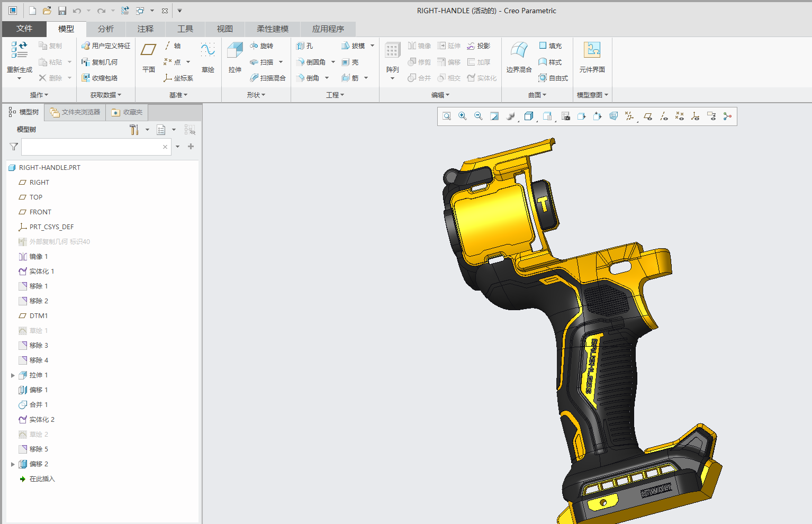This screenshot has height=524, width=812.
Task: Toggle datum point display in graphics toolbar
Action: click(679, 116)
